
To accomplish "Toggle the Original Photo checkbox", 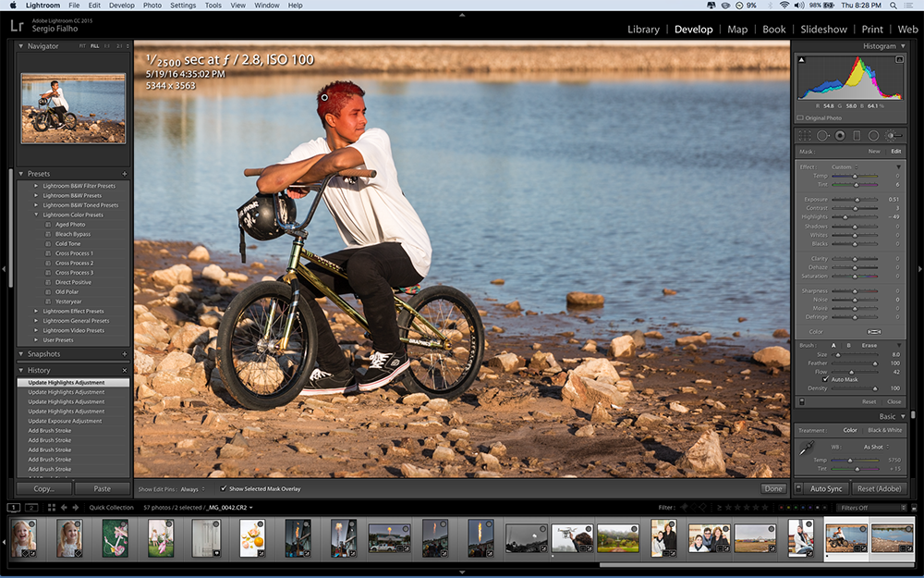I will pos(800,118).
